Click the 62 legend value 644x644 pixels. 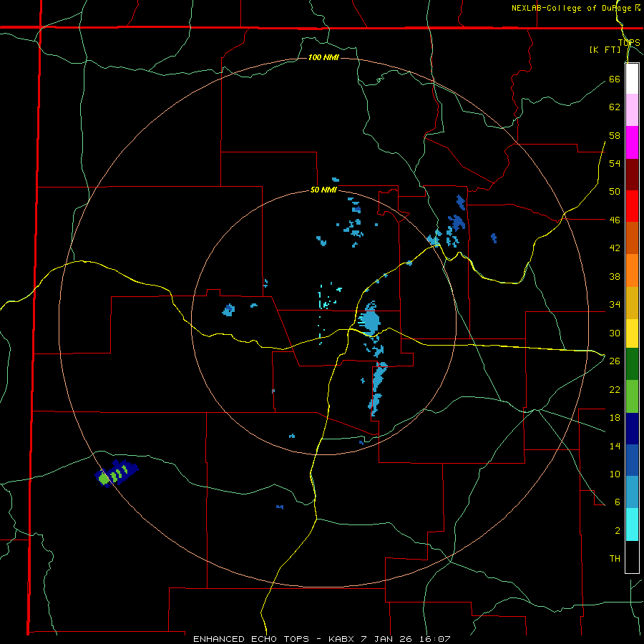[615, 107]
